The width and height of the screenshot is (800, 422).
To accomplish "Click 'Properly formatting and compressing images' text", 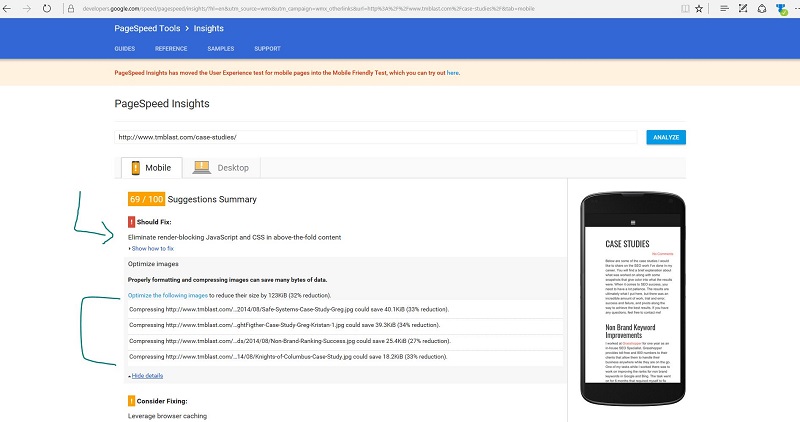I will (x=228, y=280).
